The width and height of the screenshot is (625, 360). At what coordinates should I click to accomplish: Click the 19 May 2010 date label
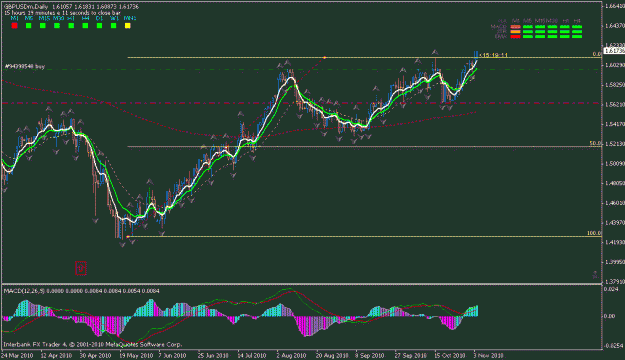point(136,355)
